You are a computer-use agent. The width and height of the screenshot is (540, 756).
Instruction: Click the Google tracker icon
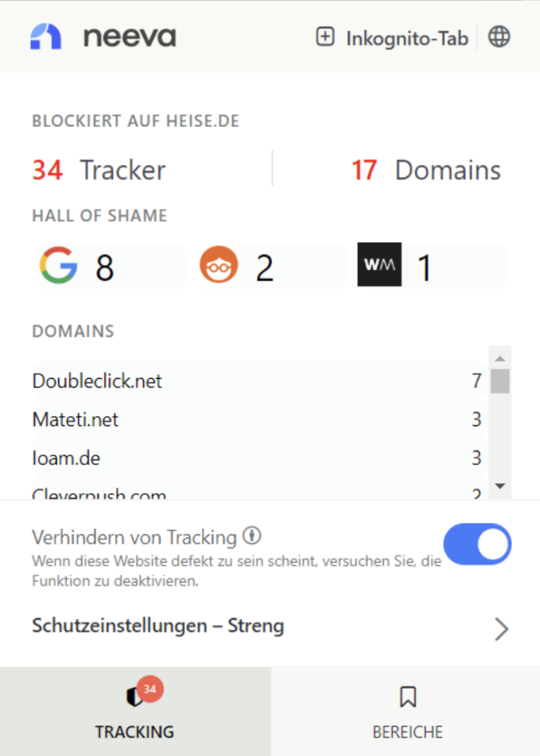(x=58, y=266)
